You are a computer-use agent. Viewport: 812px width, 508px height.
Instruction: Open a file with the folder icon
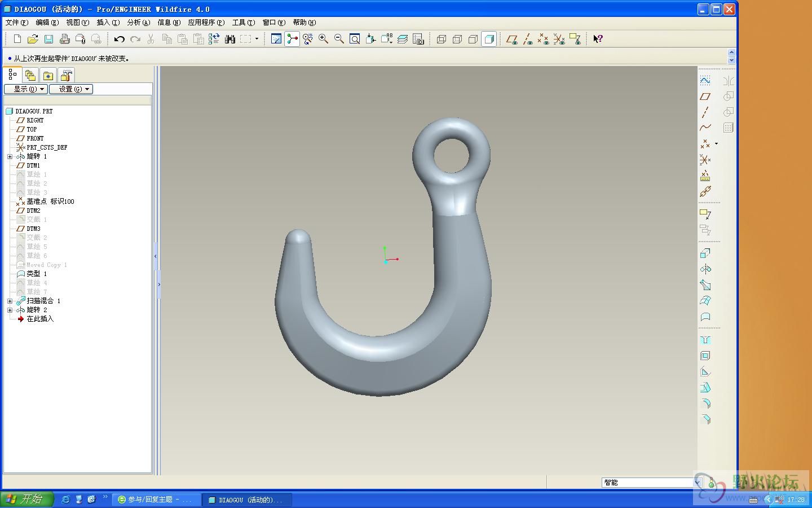(33, 39)
